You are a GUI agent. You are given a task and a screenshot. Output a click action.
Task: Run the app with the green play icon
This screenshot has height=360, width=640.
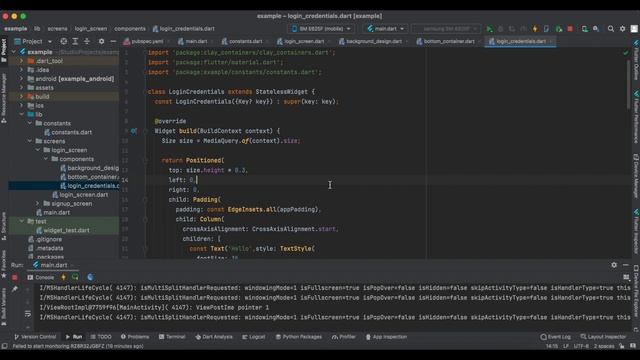489,29
